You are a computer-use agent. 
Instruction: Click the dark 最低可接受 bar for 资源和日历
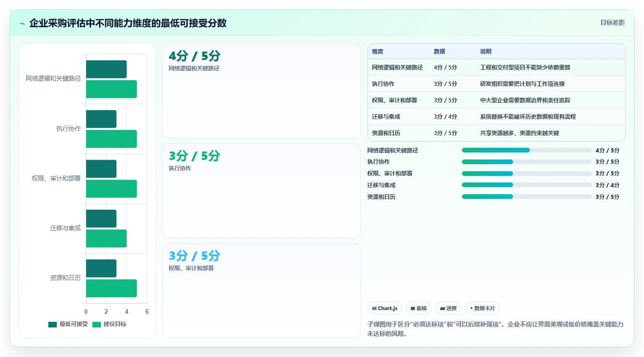click(101, 268)
